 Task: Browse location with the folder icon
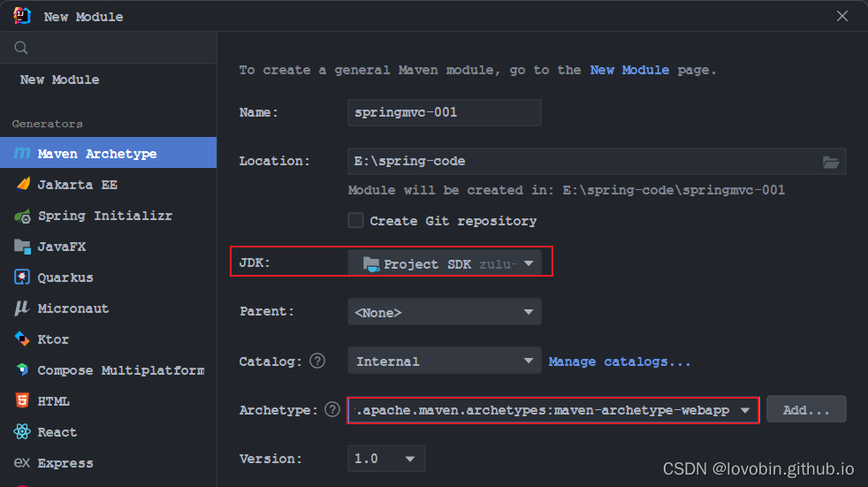(830, 162)
